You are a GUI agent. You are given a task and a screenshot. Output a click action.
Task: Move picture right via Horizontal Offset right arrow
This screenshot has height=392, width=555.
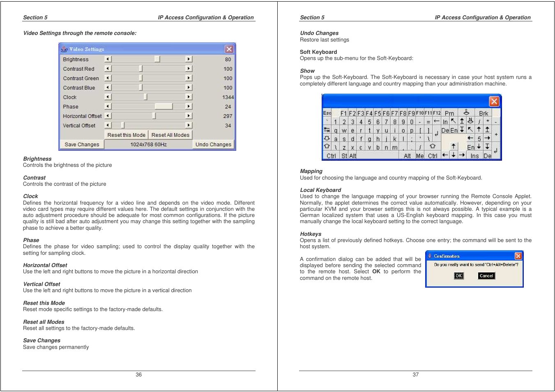click(189, 116)
